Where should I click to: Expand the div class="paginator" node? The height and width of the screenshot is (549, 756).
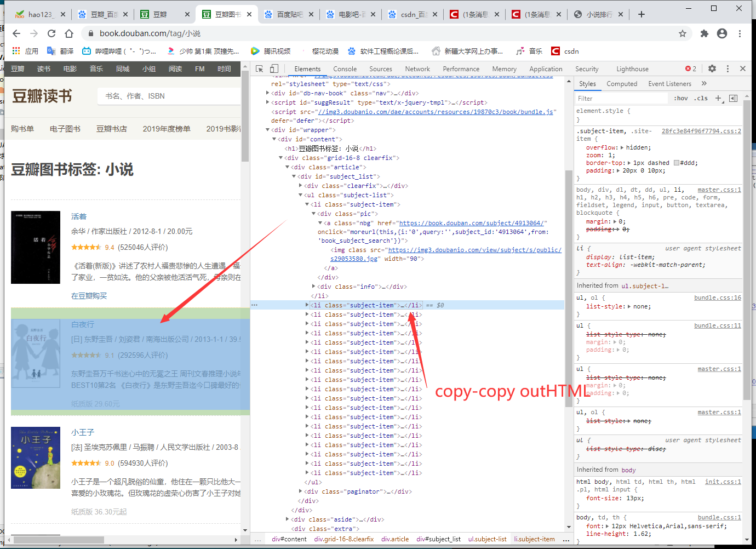[301, 491]
